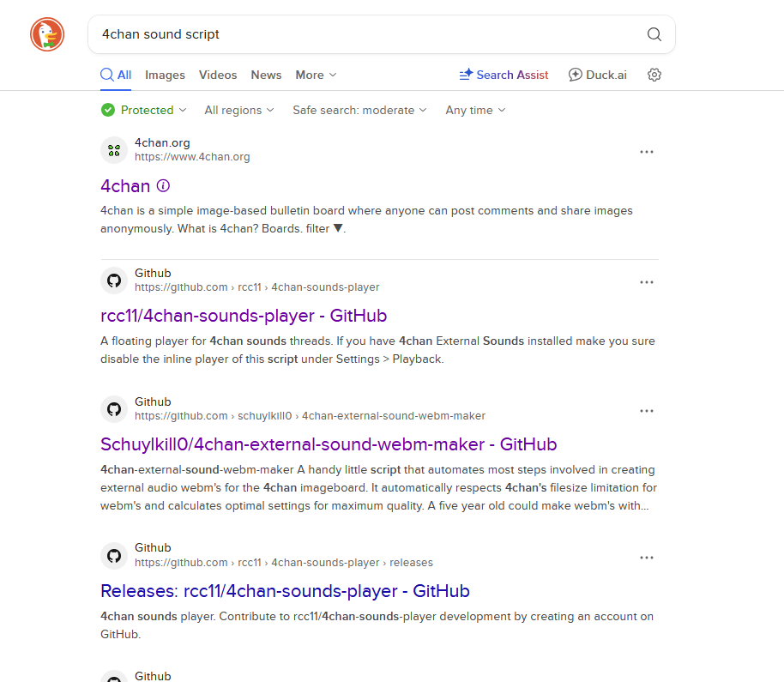Click the 4chan.org site name text

coord(162,143)
